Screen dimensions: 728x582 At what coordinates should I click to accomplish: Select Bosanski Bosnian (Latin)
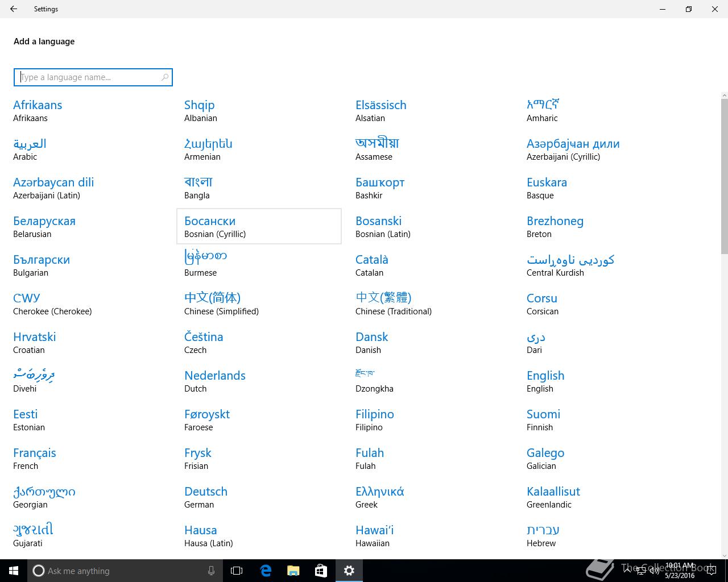click(x=430, y=226)
